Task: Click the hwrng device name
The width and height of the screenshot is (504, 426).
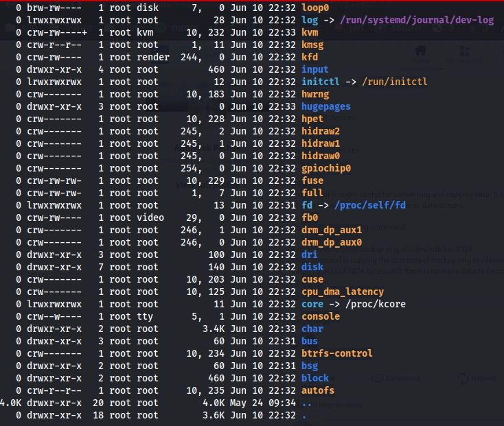Action: 315,95
